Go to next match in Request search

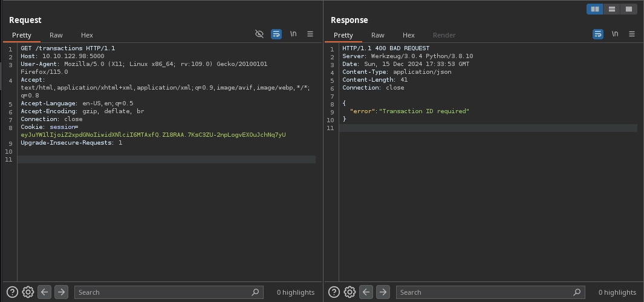pos(61,292)
